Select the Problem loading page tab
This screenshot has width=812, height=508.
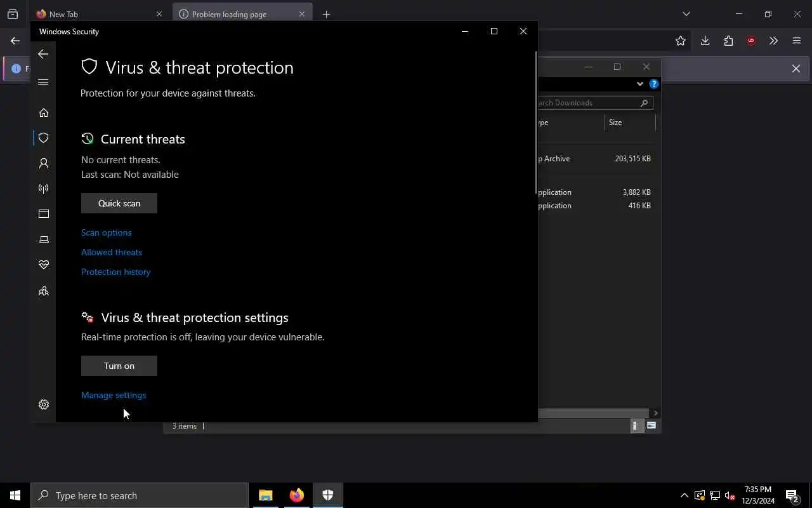(242, 14)
